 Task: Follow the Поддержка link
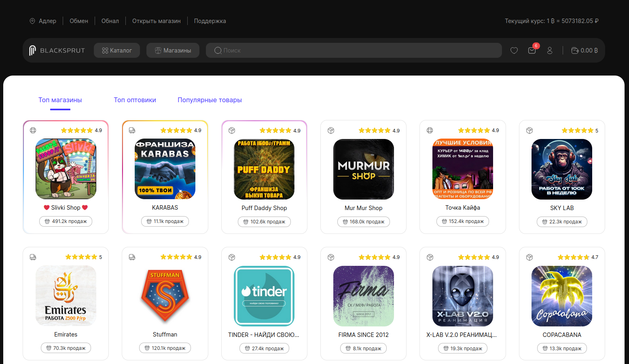coord(210,21)
